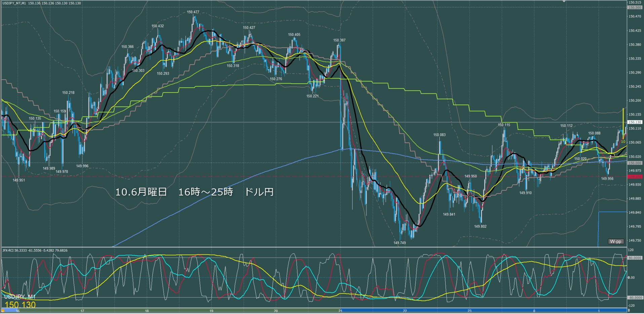This screenshot has width=644, height=314.
Task: Click the 150.387 swing high label
Action: tap(339, 40)
